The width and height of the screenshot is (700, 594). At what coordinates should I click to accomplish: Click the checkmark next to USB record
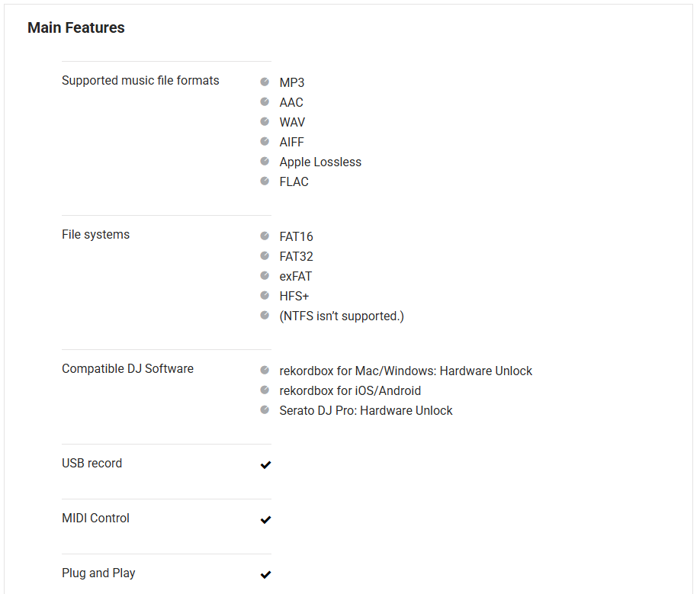pos(265,465)
